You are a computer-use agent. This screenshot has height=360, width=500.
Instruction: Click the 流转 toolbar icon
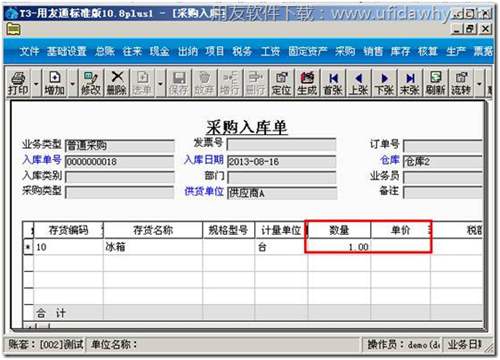pos(461,83)
